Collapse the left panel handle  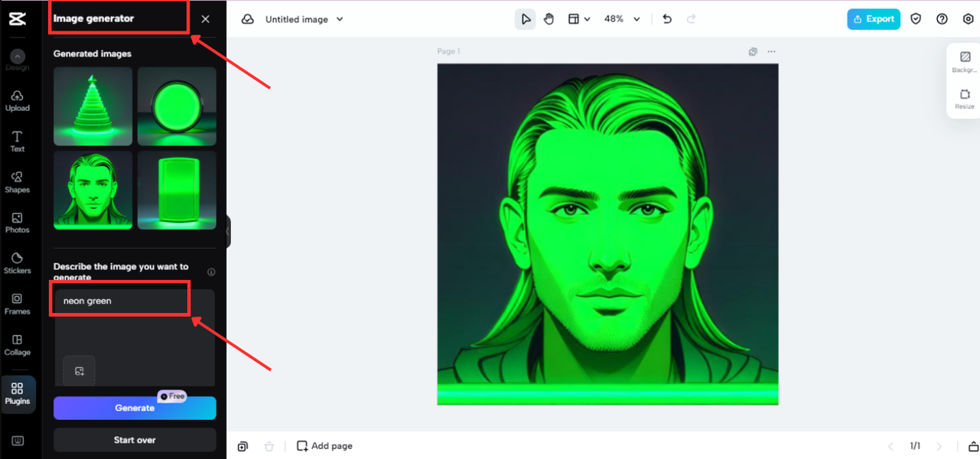(x=227, y=231)
